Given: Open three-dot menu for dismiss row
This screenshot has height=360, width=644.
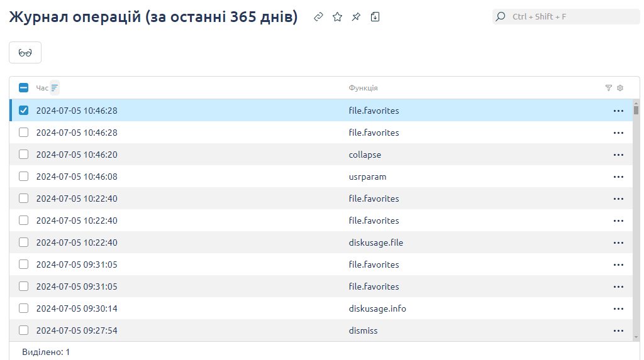Looking at the screenshot, I should point(619,331).
